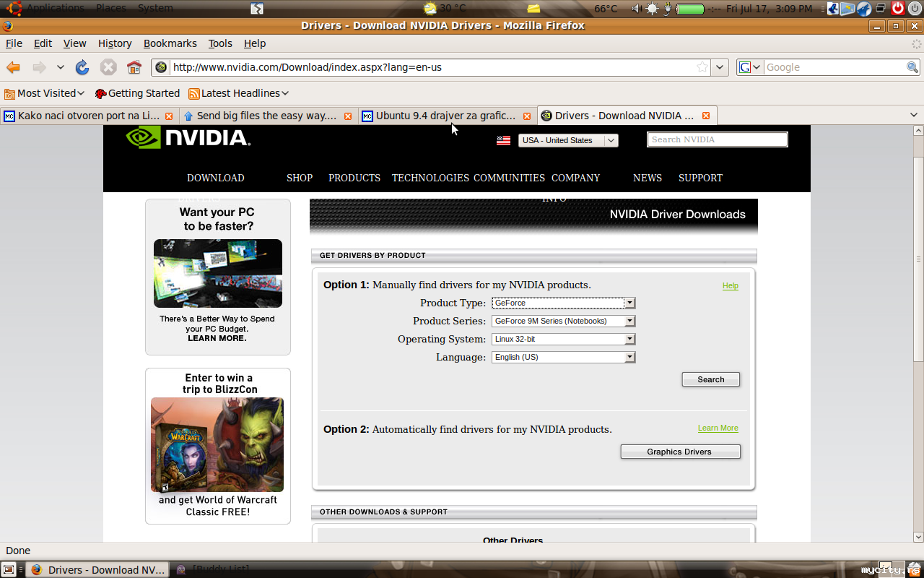Open the File menu
The height and width of the screenshot is (578, 924).
14,43
